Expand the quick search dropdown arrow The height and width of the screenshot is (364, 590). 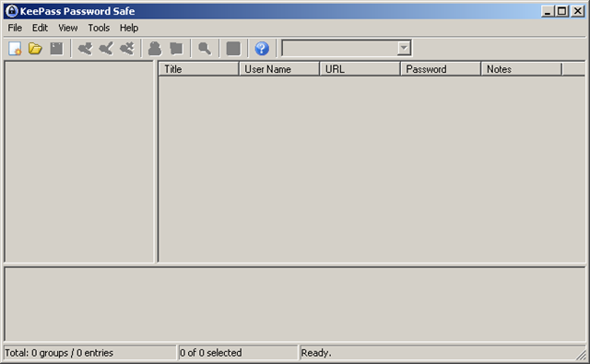pos(404,48)
